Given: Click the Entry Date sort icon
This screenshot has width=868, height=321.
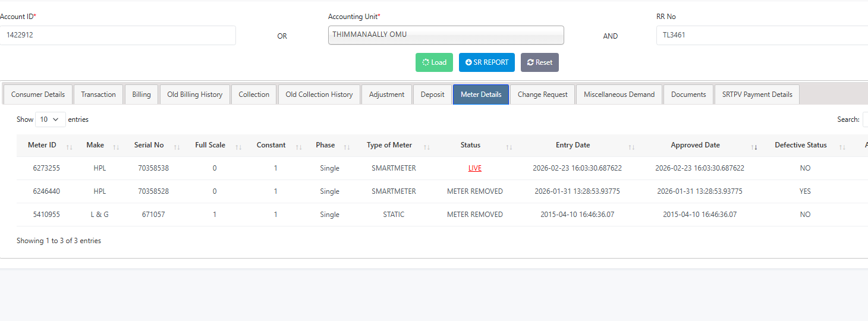Looking at the screenshot, I should point(631,147).
